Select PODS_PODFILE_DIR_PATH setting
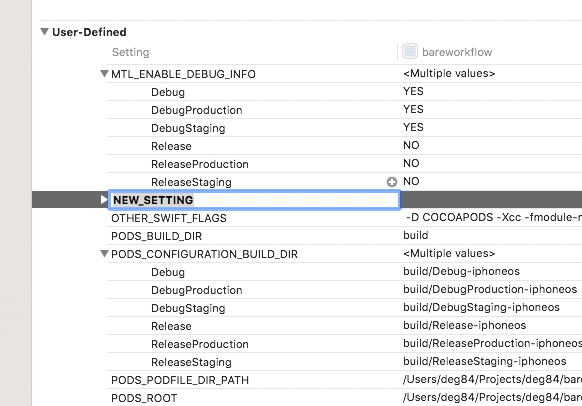The width and height of the screenshot is (582, 406). coord(180,380)
